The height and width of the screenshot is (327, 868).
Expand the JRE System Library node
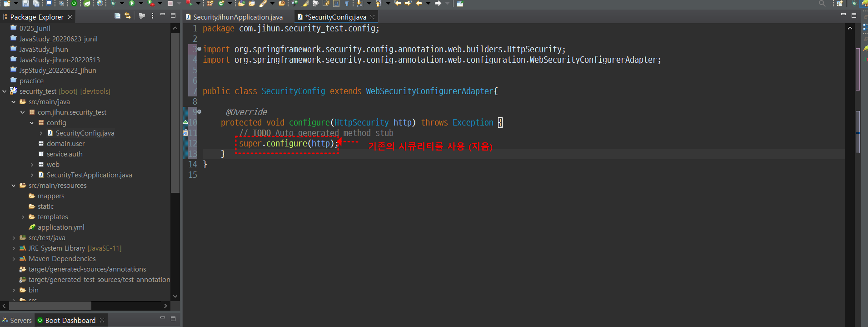pyautogui.click(x=14, y=248)
